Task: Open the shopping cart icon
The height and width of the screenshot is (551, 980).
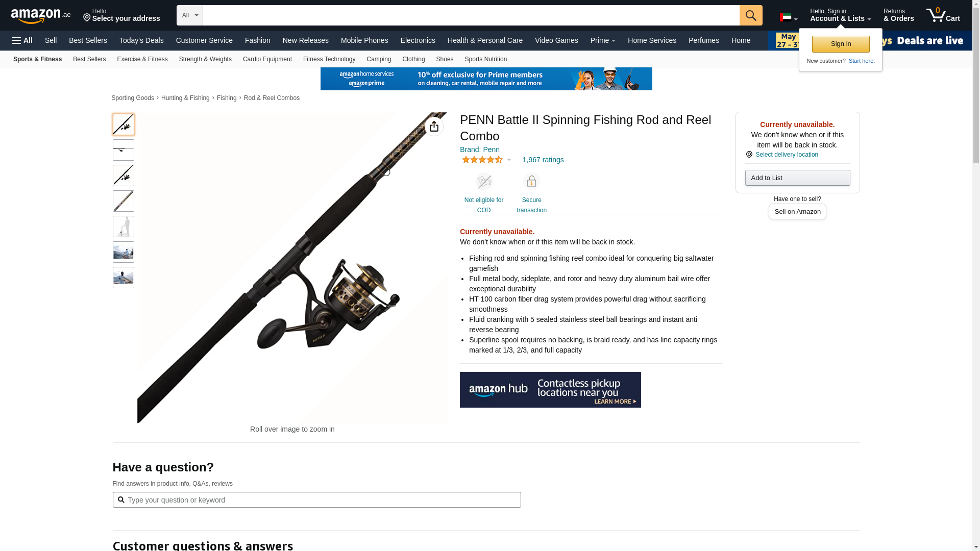Action: pos(943,15)
